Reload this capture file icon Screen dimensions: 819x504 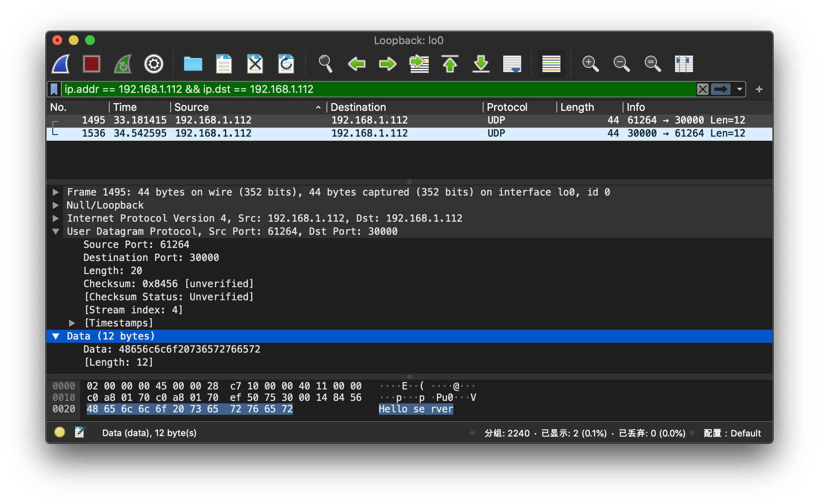(x=286, y=64)
